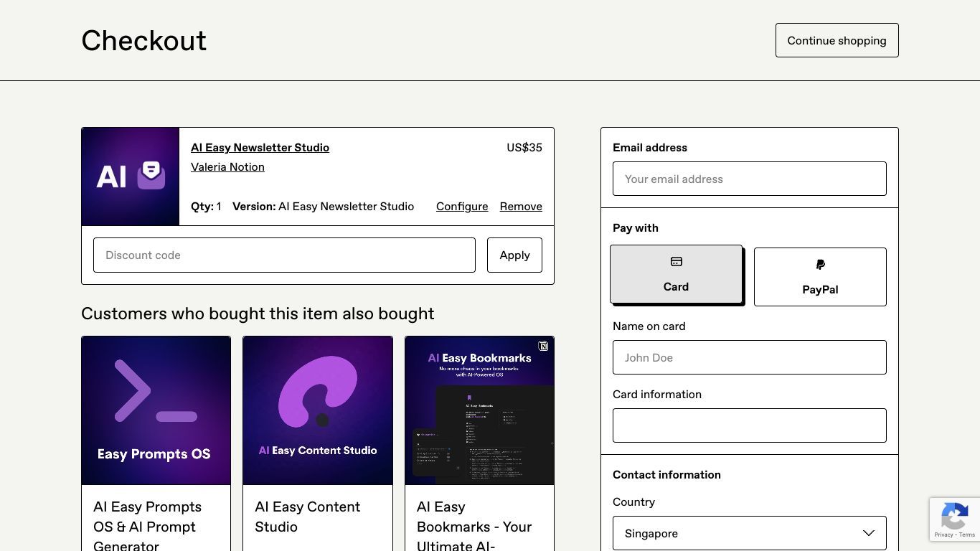Click the credit card icon
The height and width of the screenshot is (551, 980).
676,262
